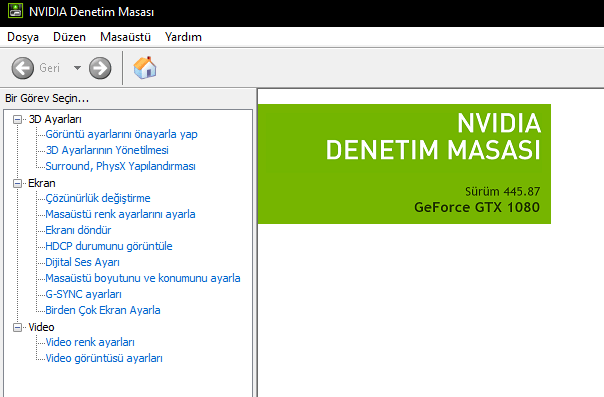Open the Yardım menu
604x397 pixels.
pyautogui.click(x=183, y=37)
